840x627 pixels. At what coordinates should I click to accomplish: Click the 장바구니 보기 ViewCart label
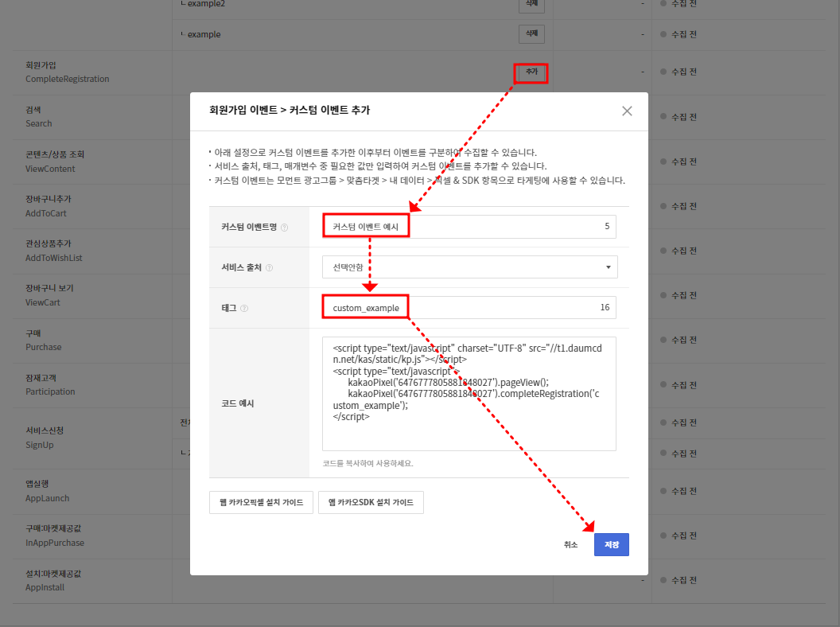(x=49, y=295)
